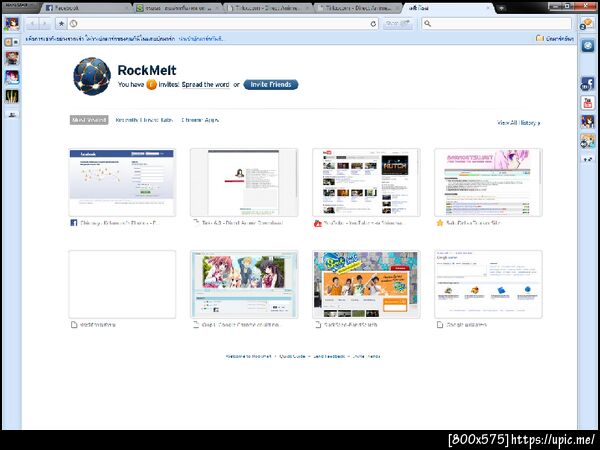
Task: Click the Spread the word link
Action: pos(205,85)
